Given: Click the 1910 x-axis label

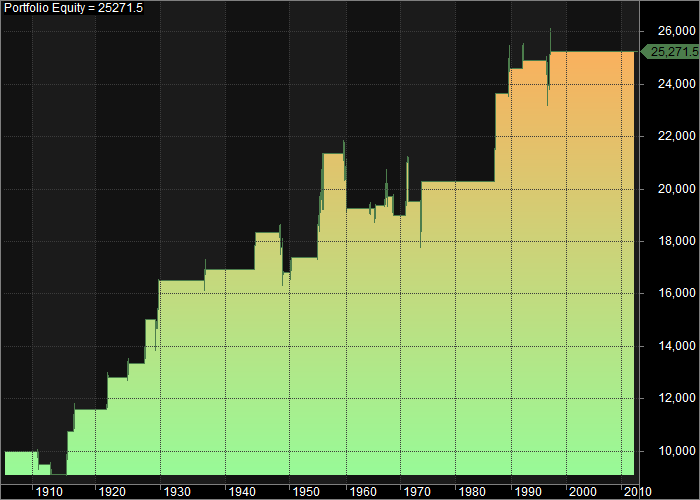Looking at the screenshot, I should pyautogui.click(x=49, y=492).
